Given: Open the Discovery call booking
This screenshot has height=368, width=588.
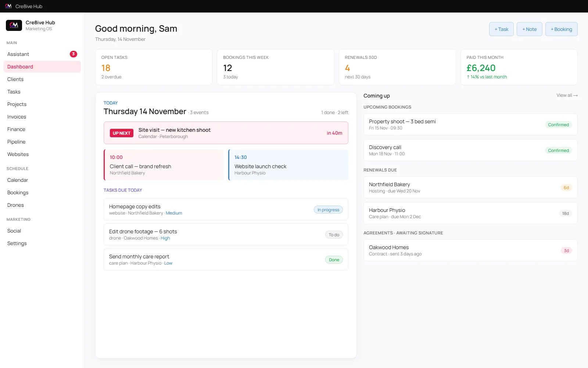Looking at the screenshot, I should pyautogui.click(x=470, y=150).
